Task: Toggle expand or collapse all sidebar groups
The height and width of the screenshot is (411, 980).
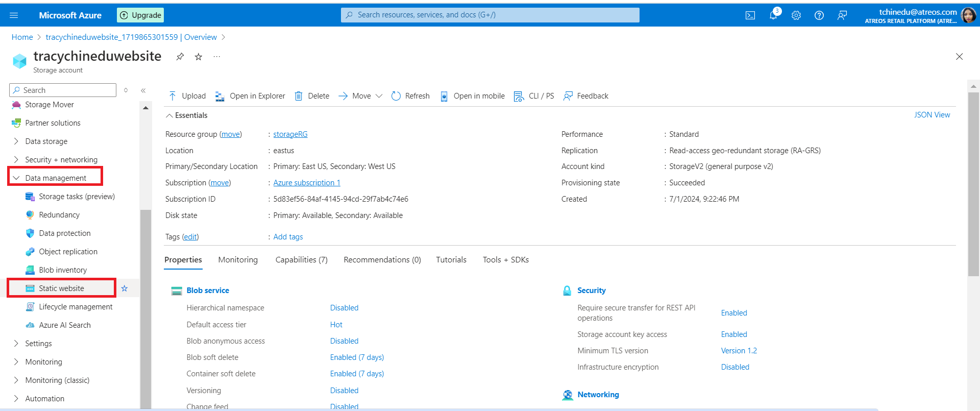Action: point(126,90)
